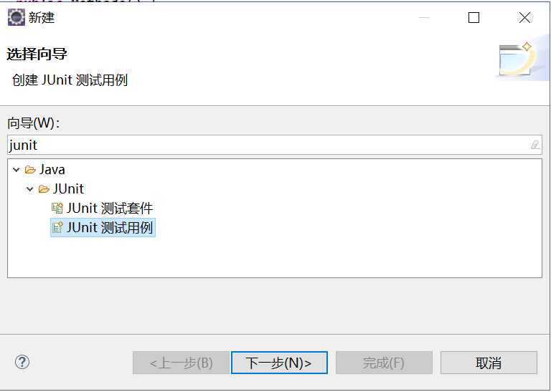The width and height of the screenshot is (551, 392).
Task: Maximize the 新建 dialog window
Action: pos(474,17)
